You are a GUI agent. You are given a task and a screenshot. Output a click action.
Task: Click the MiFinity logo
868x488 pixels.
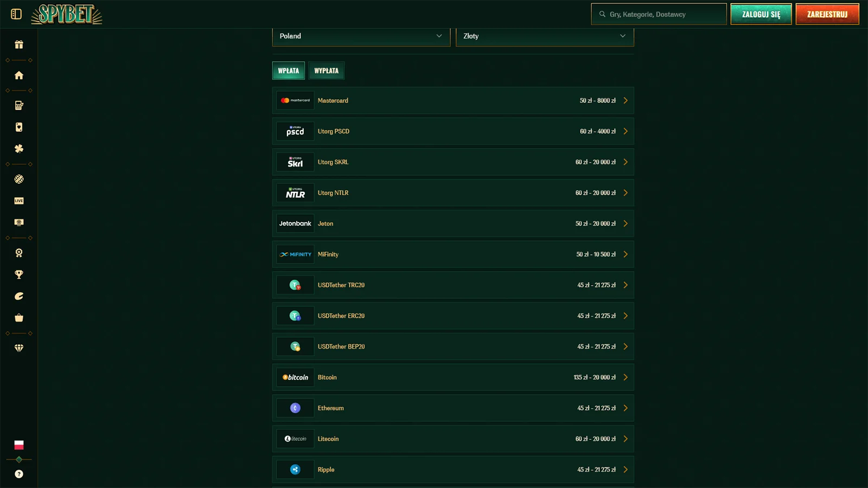coord(295,254)
